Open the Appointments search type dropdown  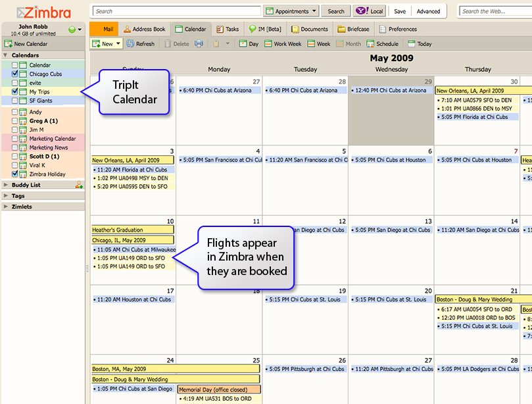(291, 11)
